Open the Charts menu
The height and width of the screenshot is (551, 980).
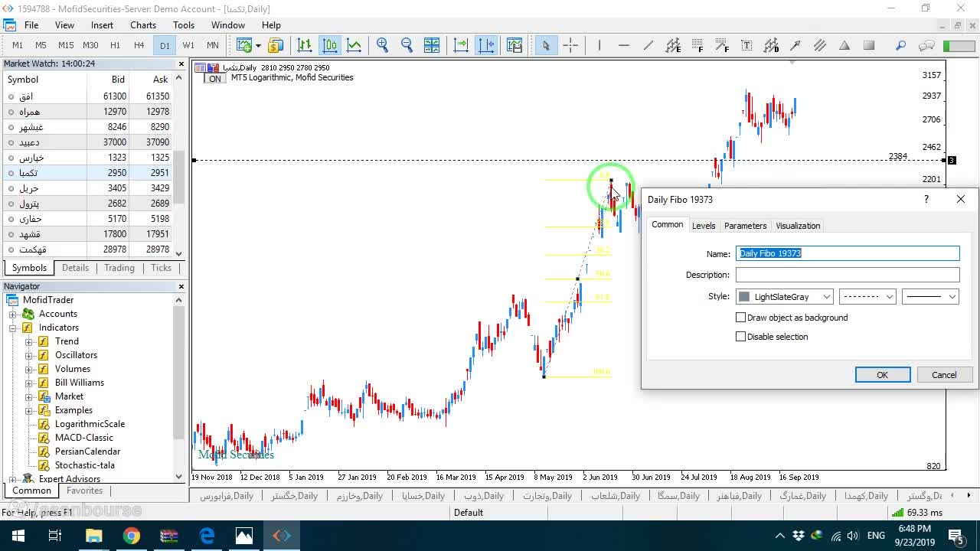pyautogui.click(x=143, y=24)
